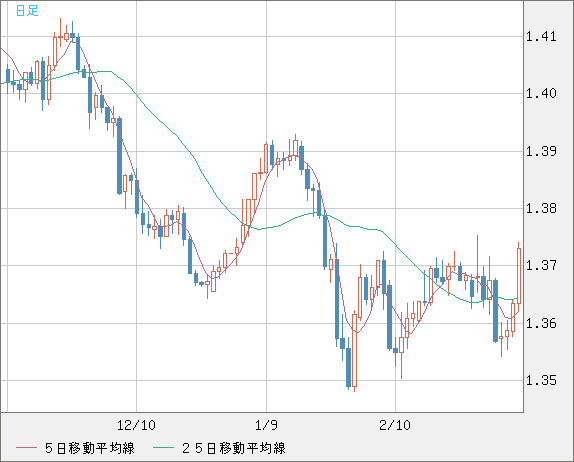
Task: Click the 2/10 date axis label
Action: tap(395, 425)
